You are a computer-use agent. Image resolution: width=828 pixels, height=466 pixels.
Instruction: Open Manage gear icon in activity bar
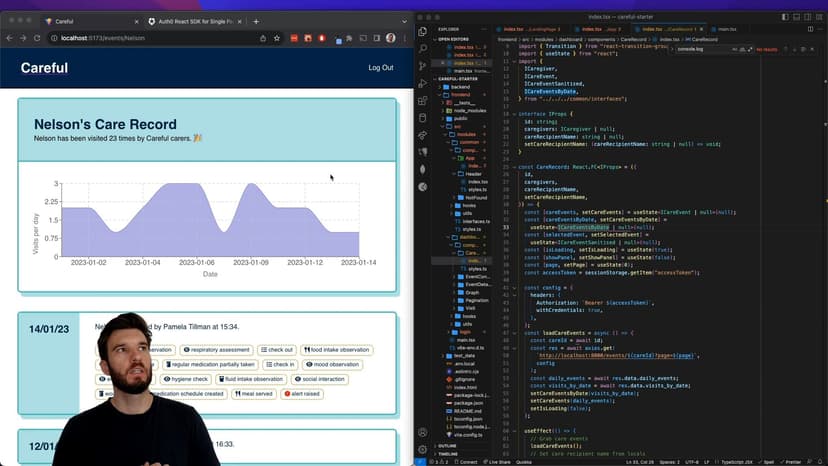click(x=424, y=450)
